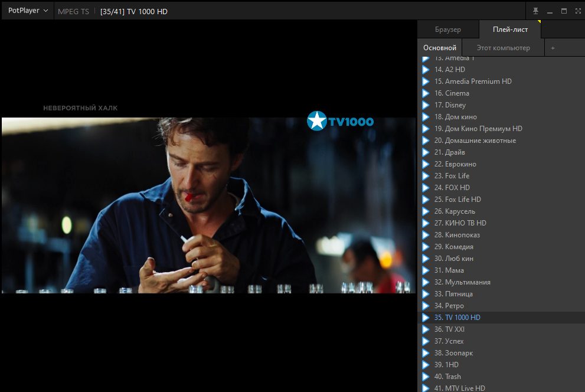Choose channel 37. Успех

click(501, 341)
